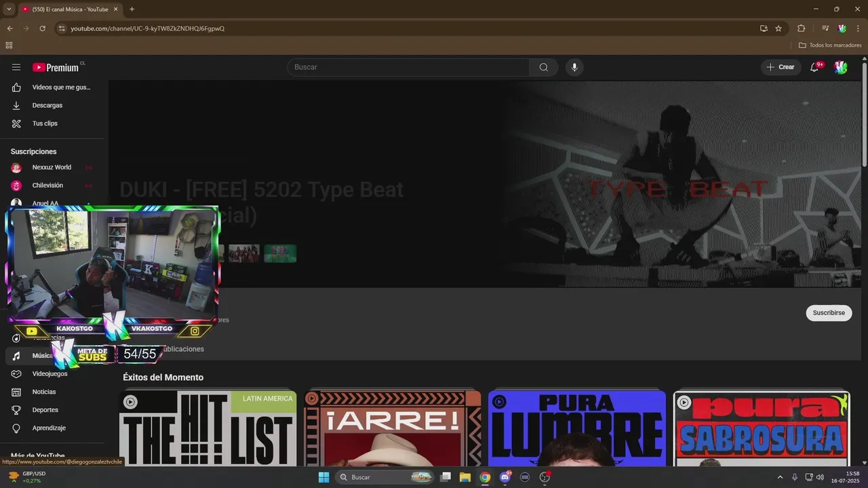
Task: Open the Pura Lumbre playlist thumbnail
Action: click(x=577, y=428)
